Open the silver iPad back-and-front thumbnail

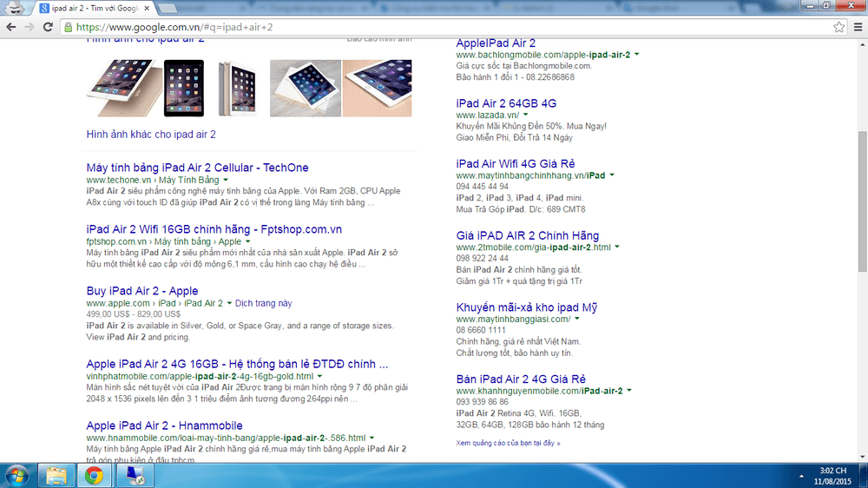pos(237,88)
